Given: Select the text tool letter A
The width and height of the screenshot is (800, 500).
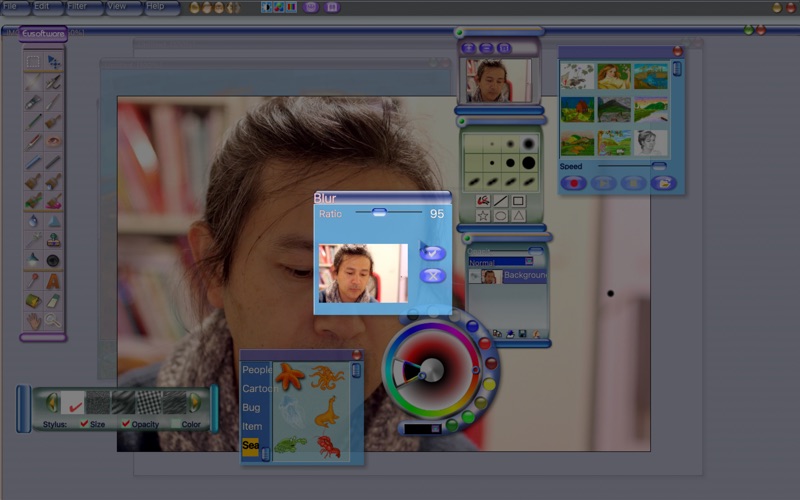Looking at the screenshot, I should tap(53, 281).
